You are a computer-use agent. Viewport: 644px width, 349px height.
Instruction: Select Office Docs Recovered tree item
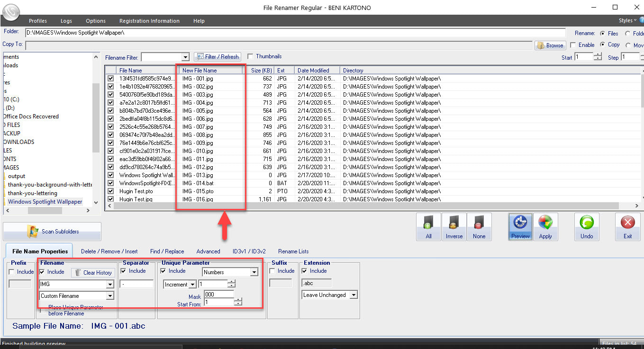click(30, 116)
